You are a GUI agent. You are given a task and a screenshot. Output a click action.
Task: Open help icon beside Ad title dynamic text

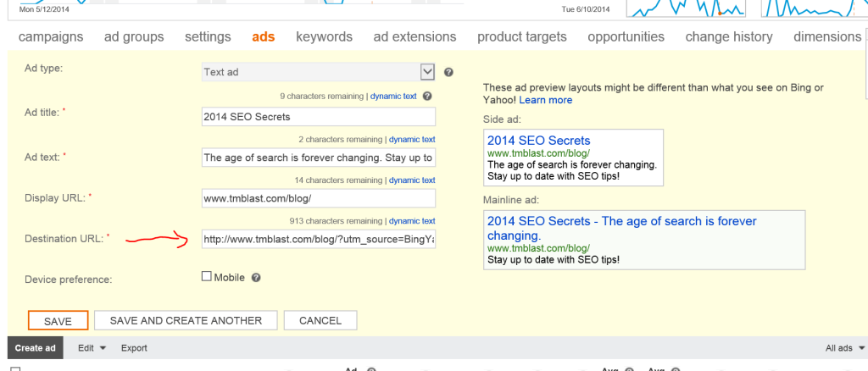pyautogui.click(x=427, y=96)
